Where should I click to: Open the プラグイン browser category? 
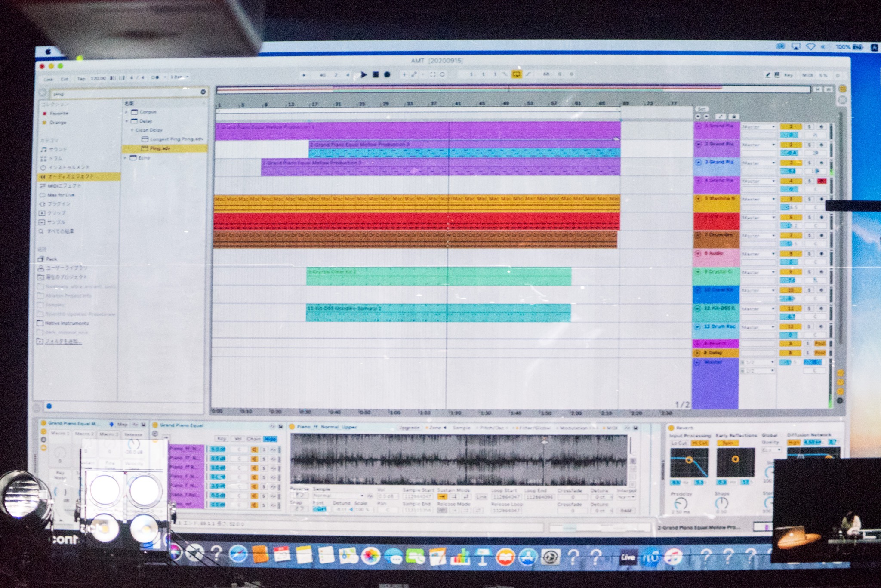(55, 204)
